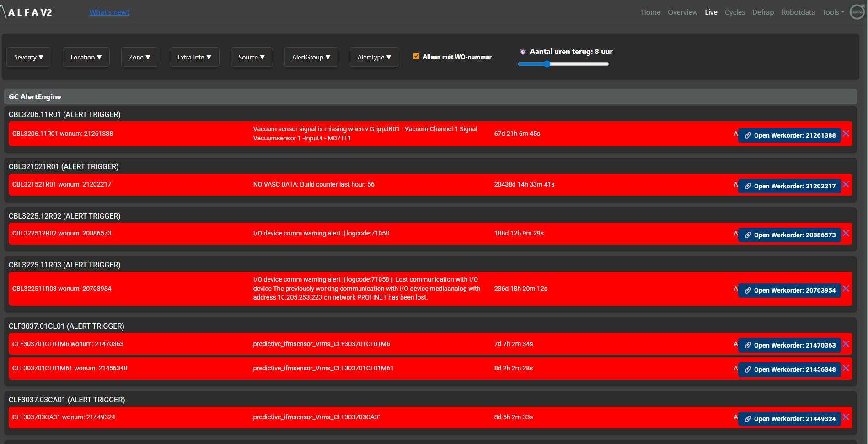Open the Source filter dropdown
The height and width of the screenshot is (444, 868).
tap(252, 57)
